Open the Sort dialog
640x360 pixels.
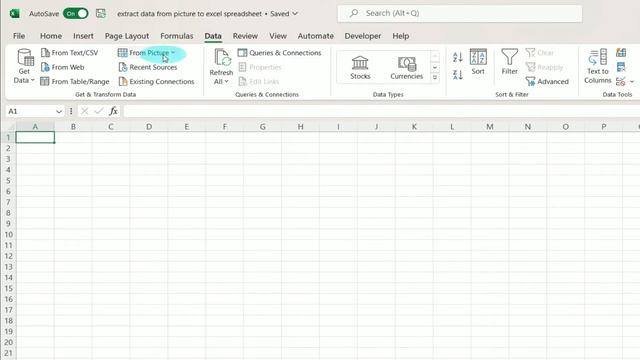pyautogui.click(x=478, y=62)
